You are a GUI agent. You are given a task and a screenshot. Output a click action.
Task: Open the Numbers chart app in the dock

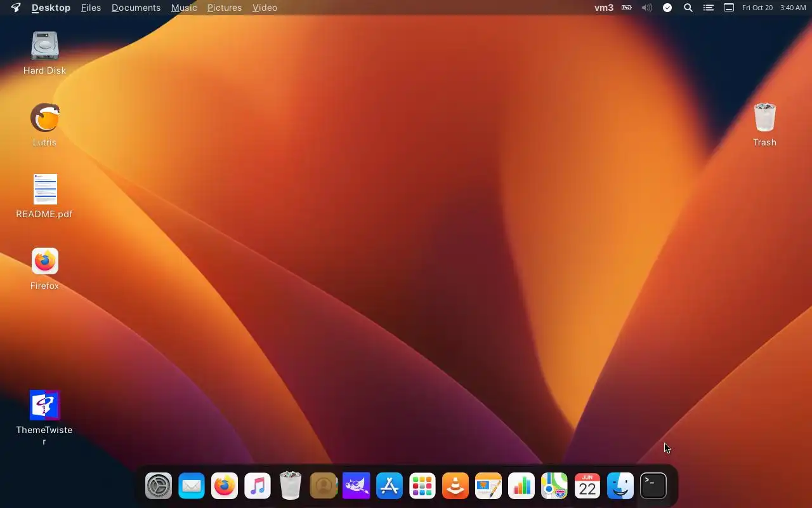coord(521,486)
